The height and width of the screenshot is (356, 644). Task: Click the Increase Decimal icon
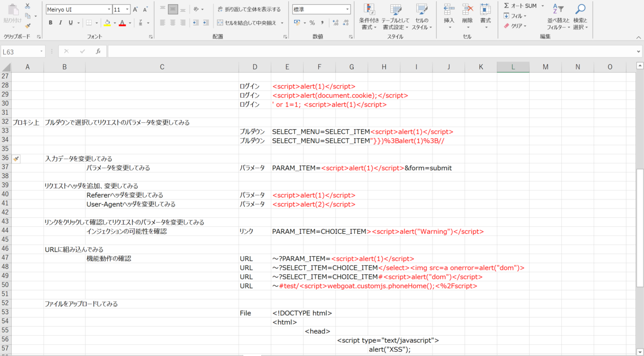click(336, 23)
